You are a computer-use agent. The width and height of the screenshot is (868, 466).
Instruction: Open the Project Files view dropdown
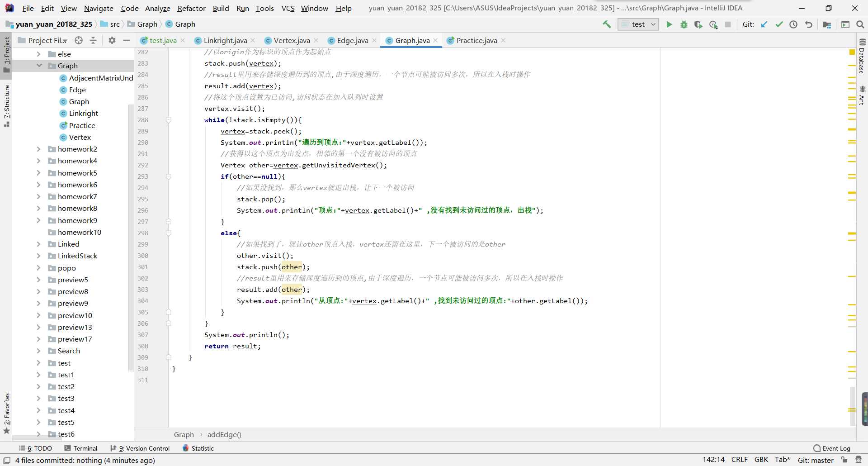tap(42, 40)
